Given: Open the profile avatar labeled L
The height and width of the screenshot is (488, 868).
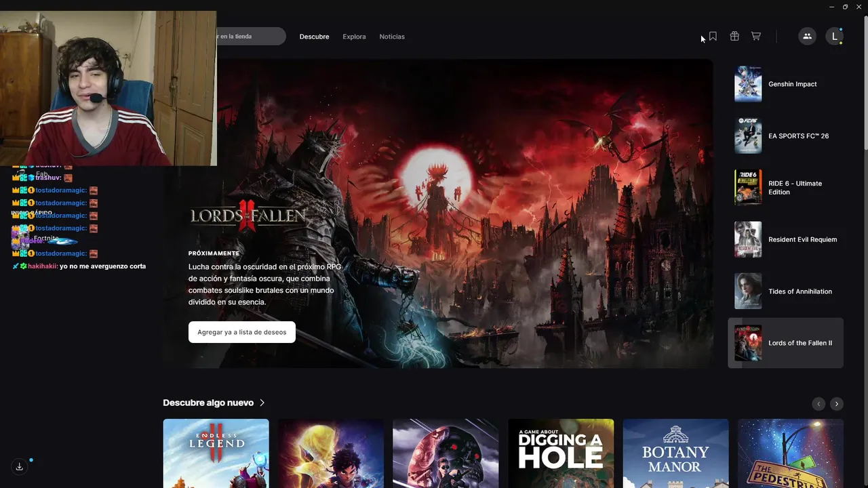Looking at the screenshot, I should click(x=834, y=37).
